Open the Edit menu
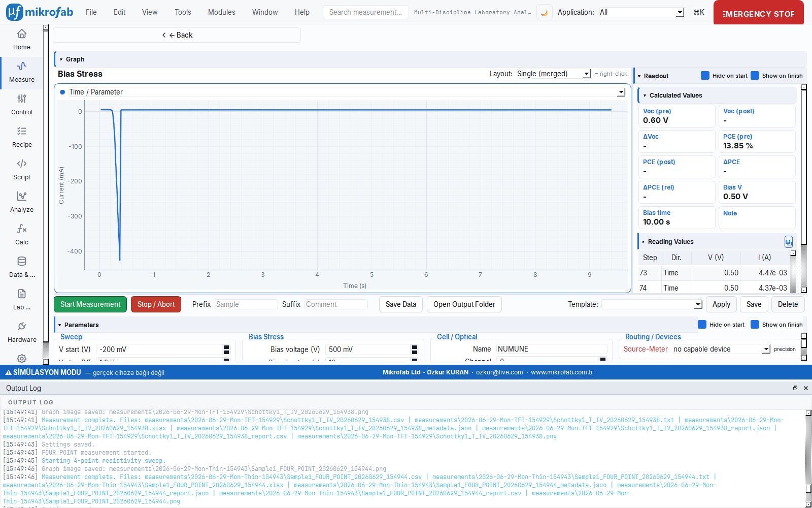Image resolution: width=812 pixels, height=508 pixels. (x=120, y=12)
